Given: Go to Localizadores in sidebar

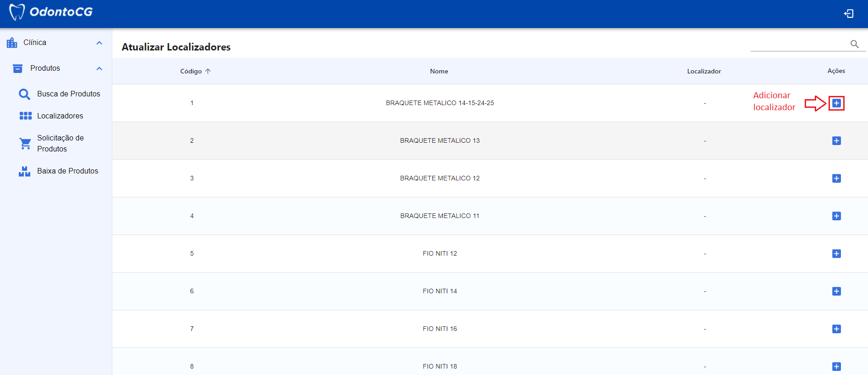Looking at the screenshot, I should point(60,116).
